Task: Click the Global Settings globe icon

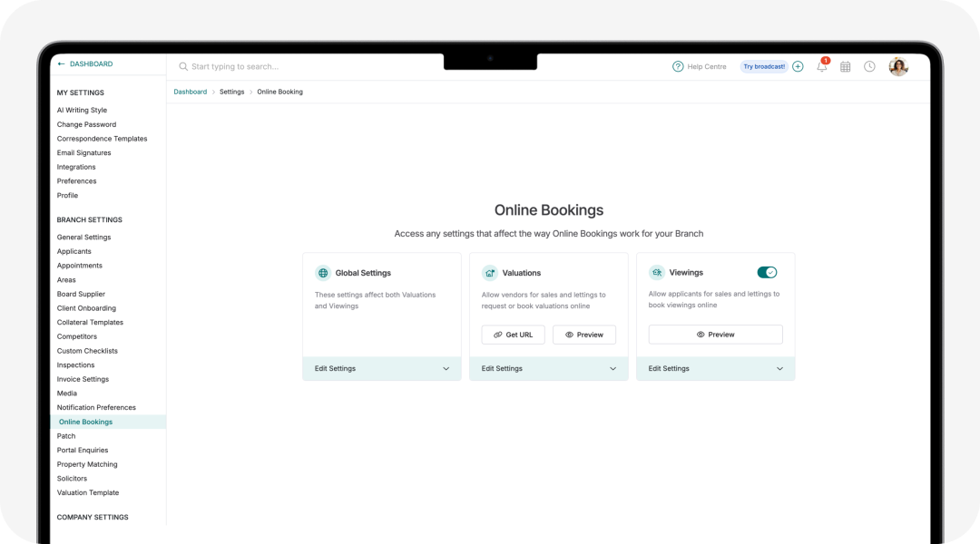Action: coord(322,273)
